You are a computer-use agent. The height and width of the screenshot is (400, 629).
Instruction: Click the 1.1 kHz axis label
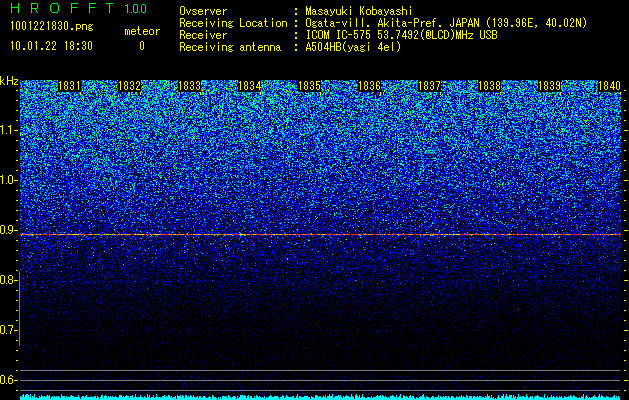tap(8, 130)
